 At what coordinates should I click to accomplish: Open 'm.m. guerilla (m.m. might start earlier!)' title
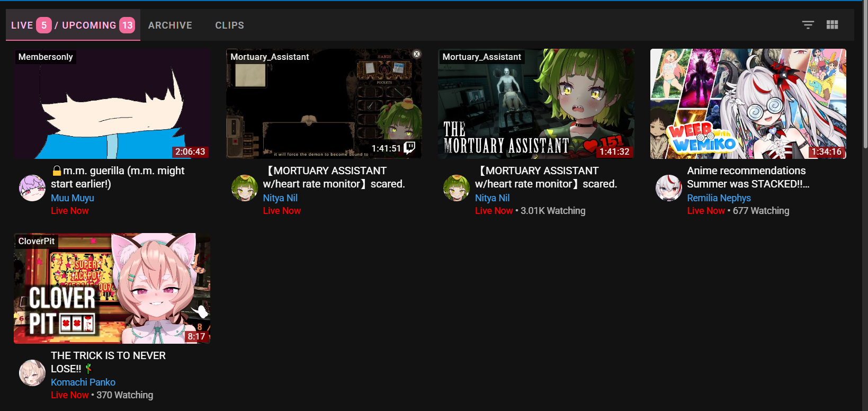pos(118,177)
